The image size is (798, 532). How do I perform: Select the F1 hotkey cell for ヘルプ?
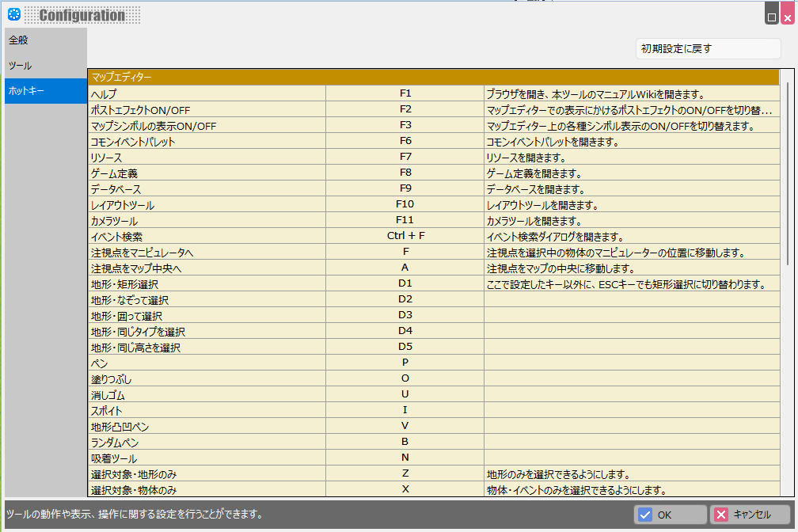(405, 93)
